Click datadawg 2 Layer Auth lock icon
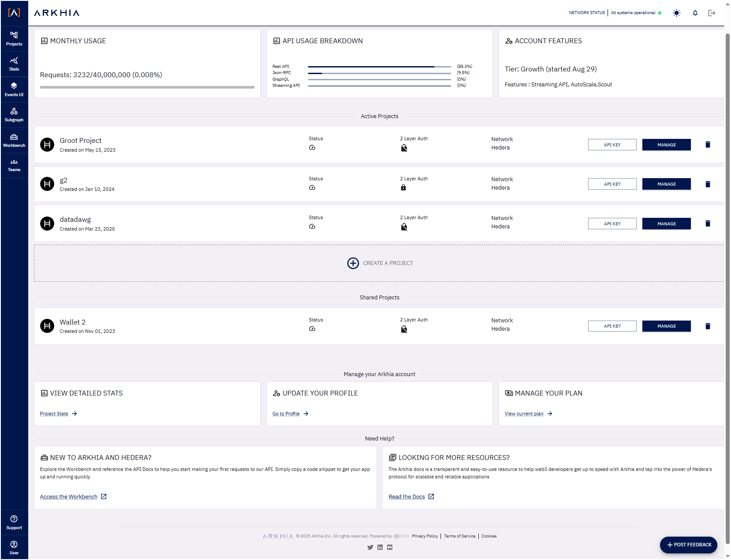731x560 pixels. pyautogui.click(x=404, y=227)
